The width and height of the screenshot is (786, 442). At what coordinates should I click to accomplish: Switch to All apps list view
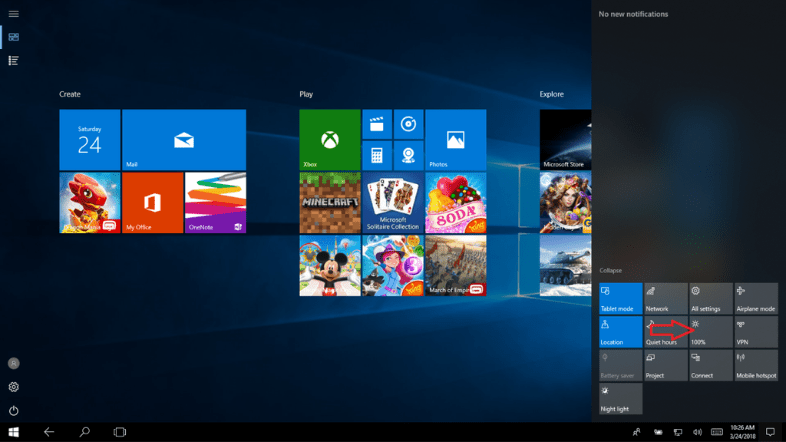(13, 61)
